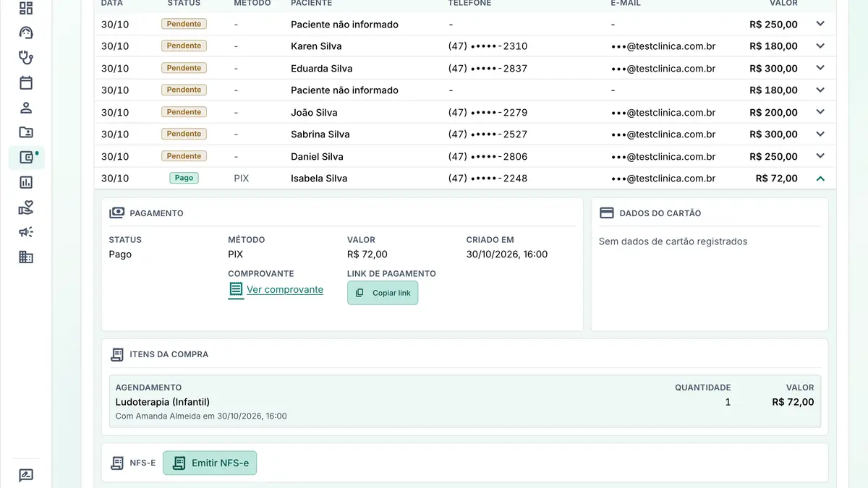The width and height of the screenshot is (868, 488).
Task: Expand Daniel Silva's payment row chevron
Action: coord(820,156)
